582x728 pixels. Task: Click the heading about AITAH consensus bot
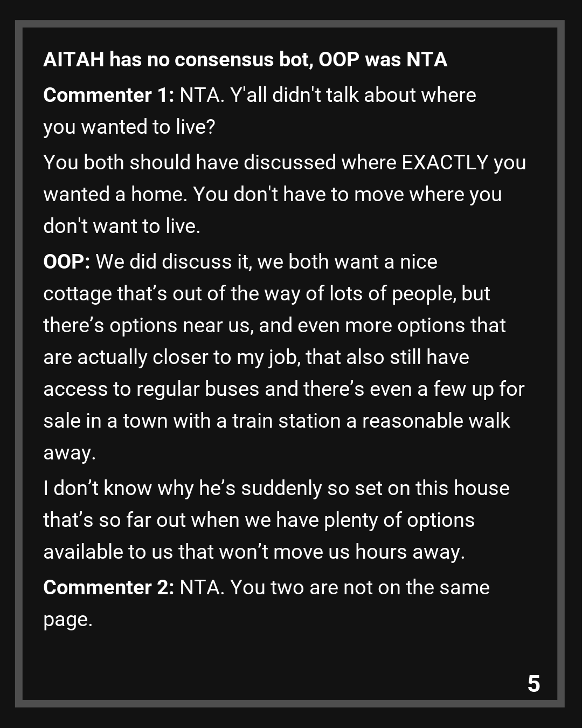click(x=245, y=59)
